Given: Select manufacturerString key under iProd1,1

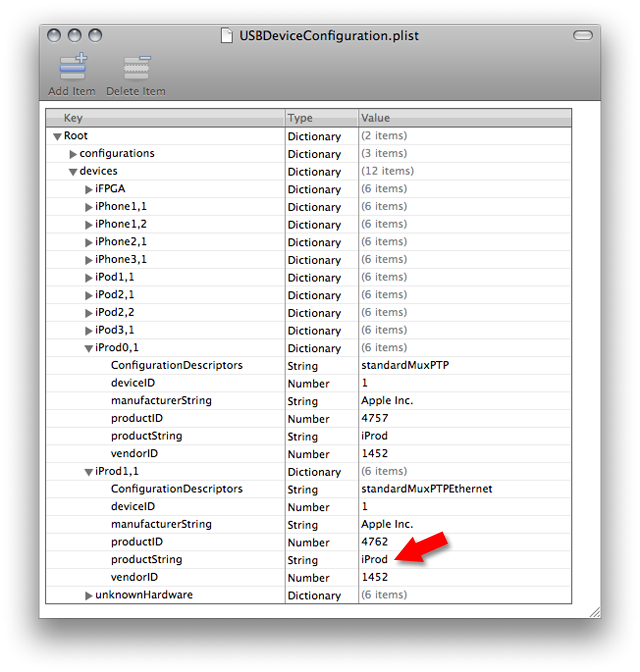Looking at the screenshot, I should coord(161,525).
